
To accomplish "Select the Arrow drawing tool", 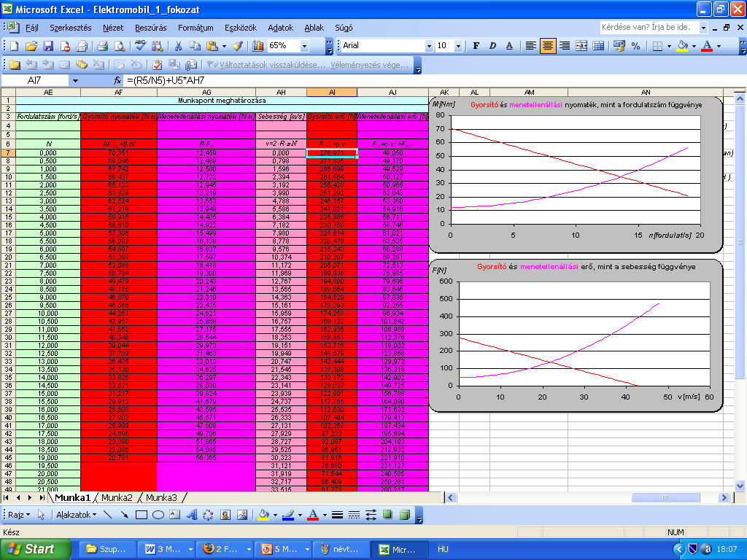I will pyautogui.click(x=124, y=515).
